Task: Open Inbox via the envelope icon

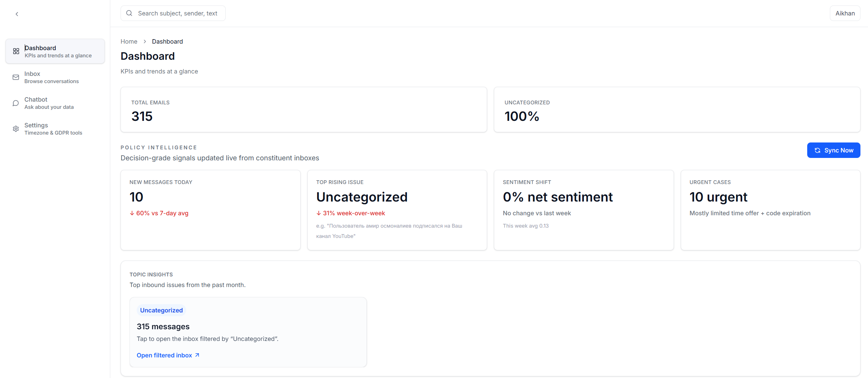Action: click(x=16, y=77)
